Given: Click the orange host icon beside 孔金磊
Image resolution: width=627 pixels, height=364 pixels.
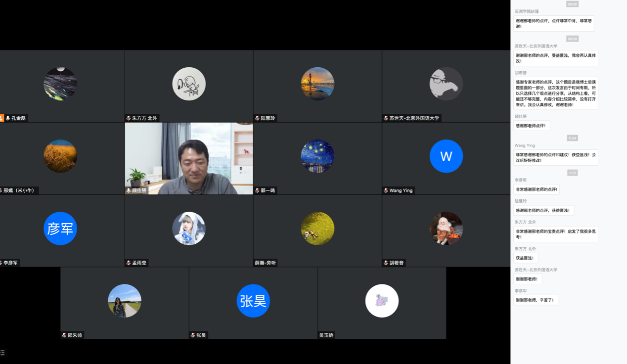Looking at the screenshot, I should (1, 118).
